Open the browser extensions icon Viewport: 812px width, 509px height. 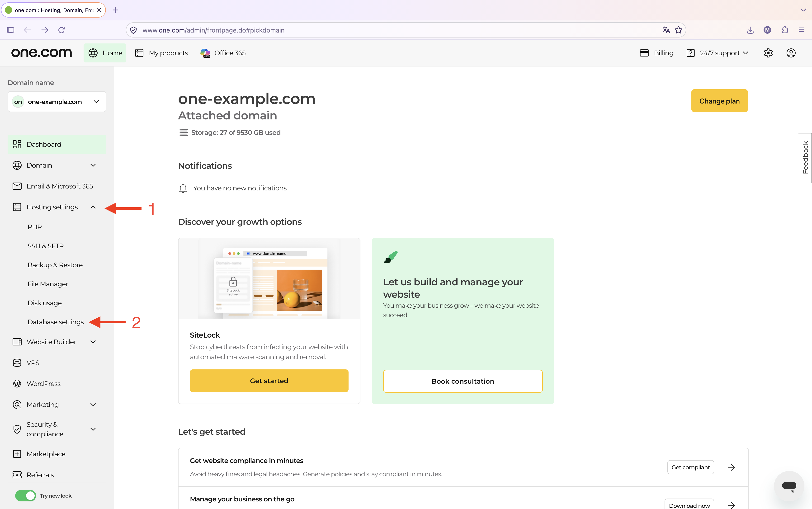pos(784,30)
